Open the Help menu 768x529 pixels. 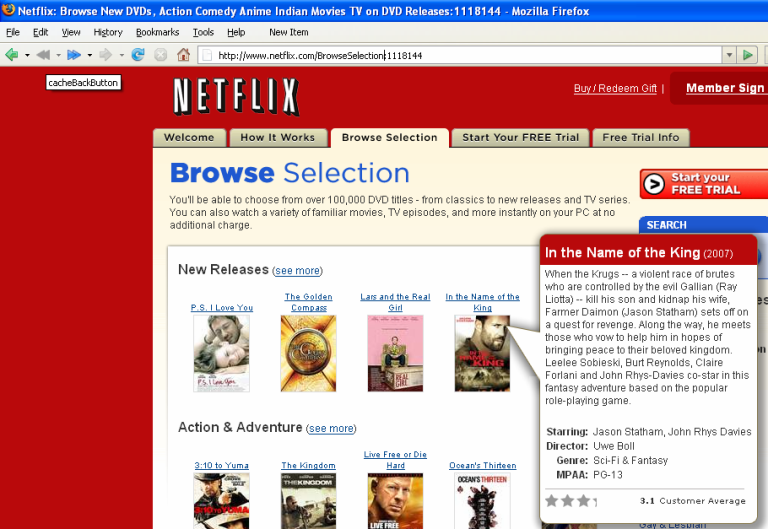click(x=236, y=32)
